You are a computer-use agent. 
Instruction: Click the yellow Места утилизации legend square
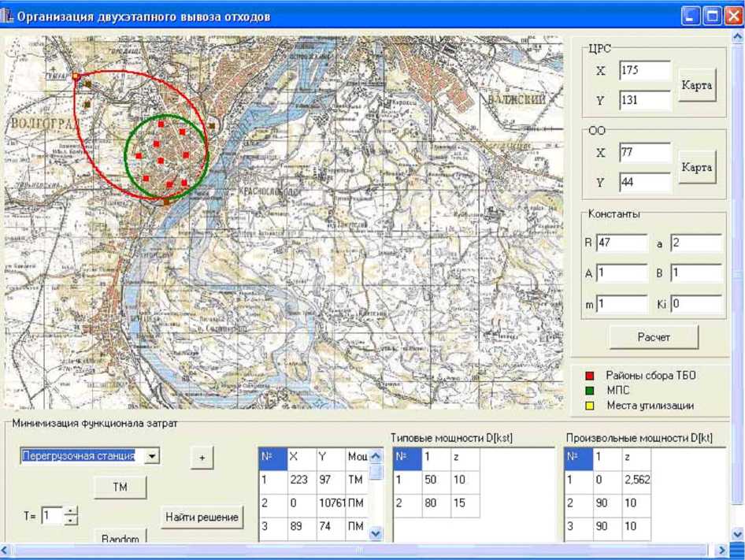[589, 406]
